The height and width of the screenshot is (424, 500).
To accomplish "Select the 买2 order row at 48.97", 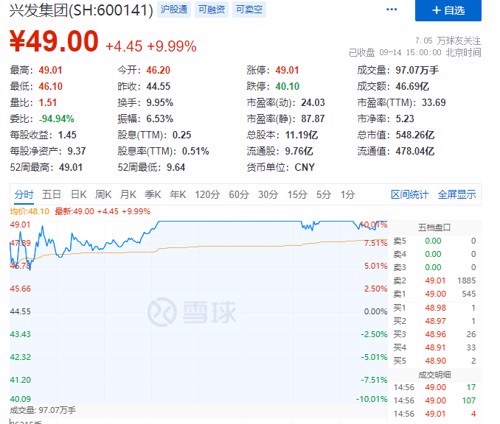I will [x=435, y=321].
